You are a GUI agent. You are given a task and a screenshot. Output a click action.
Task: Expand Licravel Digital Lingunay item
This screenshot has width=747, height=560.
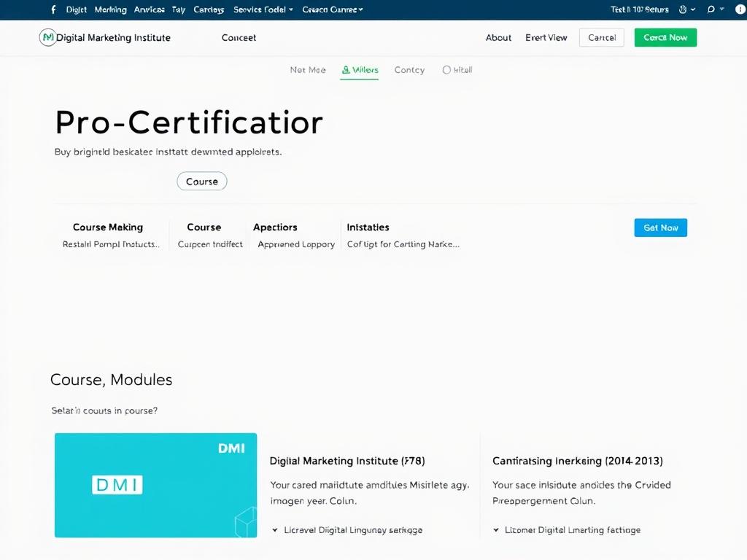[275, 530]
